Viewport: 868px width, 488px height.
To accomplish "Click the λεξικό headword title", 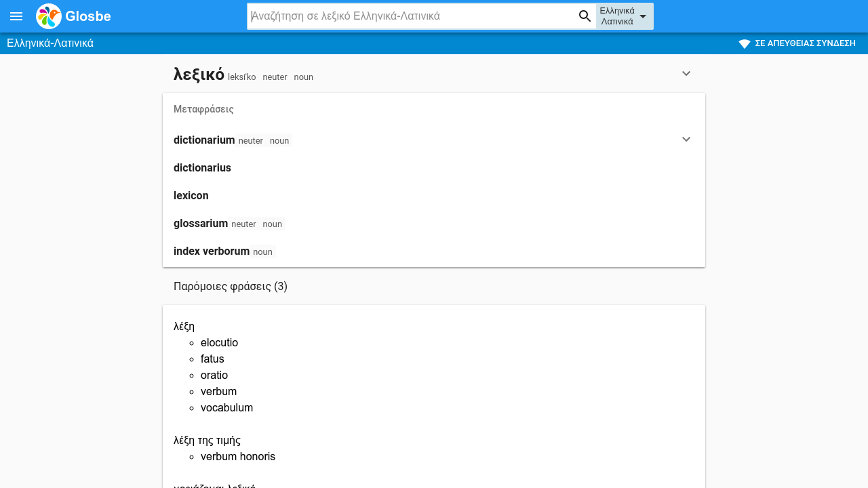I will pyautogui.click(x=199, y=75).
